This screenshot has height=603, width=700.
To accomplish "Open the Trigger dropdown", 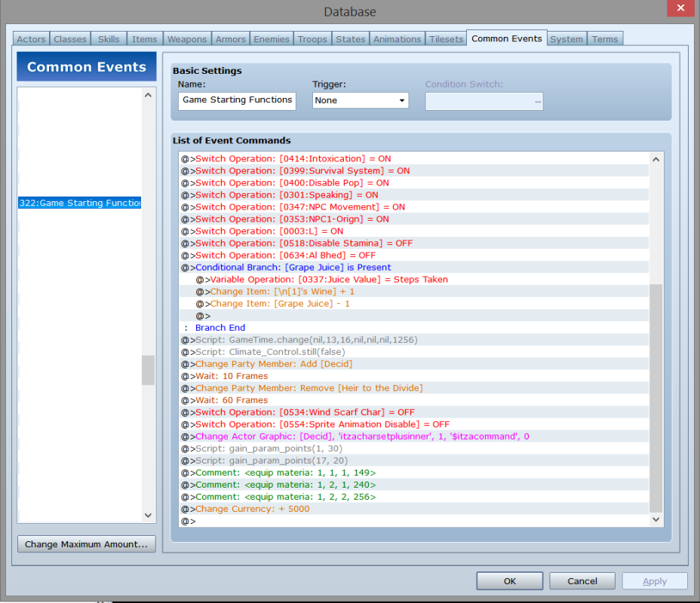I will coord(361,100).
